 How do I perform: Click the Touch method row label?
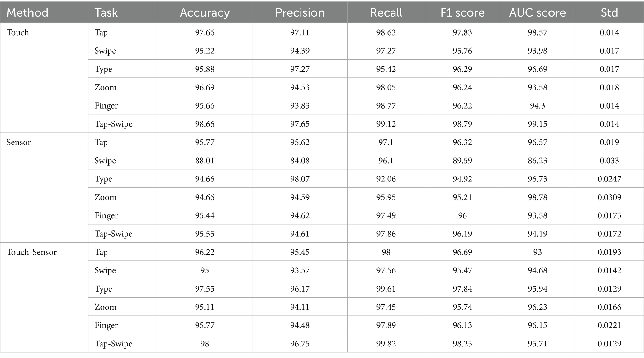point(18,32)
